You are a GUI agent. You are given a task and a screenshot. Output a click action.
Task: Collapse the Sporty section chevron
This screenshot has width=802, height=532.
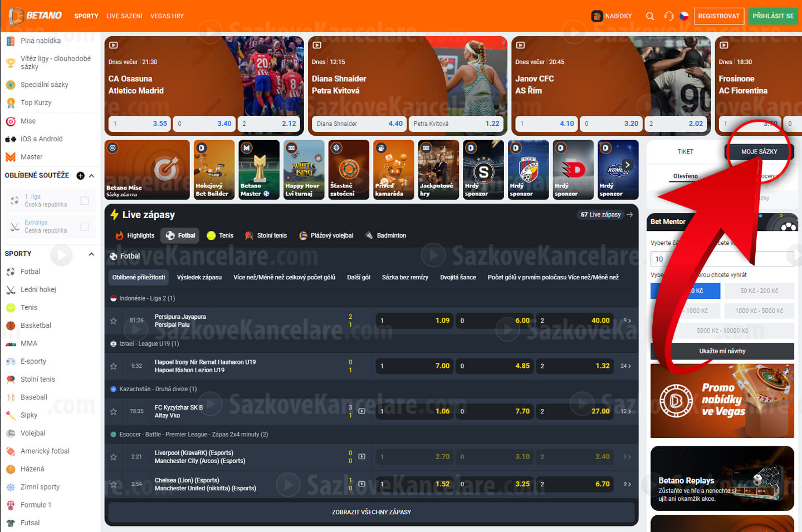point(92,254)
